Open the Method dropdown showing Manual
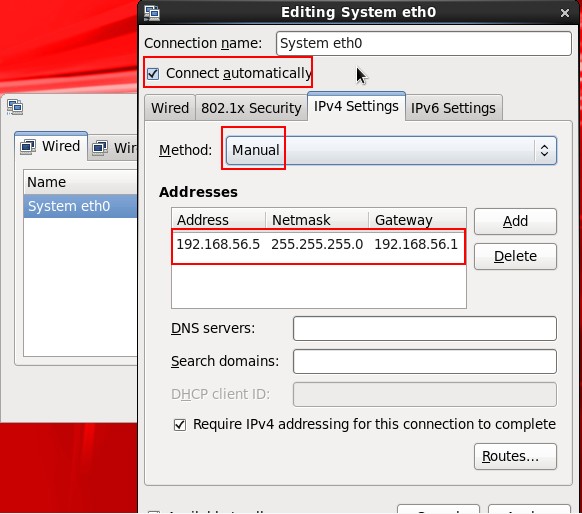 pyautogui.click(x=391, y=150)
